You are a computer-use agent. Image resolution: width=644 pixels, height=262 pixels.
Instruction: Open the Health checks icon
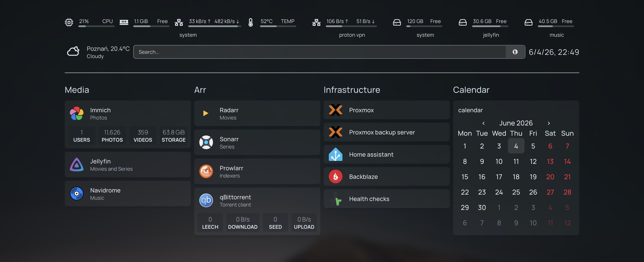point(335,199)
